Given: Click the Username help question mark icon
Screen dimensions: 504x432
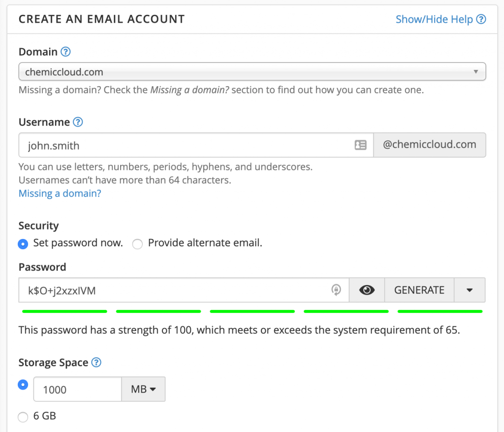Looking at the screenshot, I should click(x=78, y=122).
